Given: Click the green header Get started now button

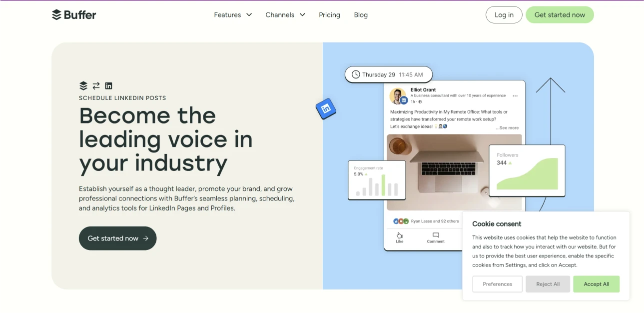Looking at the screenshot, I should coord(560,15).
